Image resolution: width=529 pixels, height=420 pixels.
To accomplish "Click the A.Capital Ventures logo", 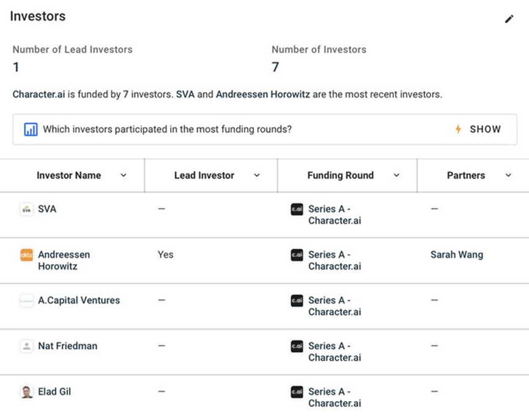I will click(27, 301).
